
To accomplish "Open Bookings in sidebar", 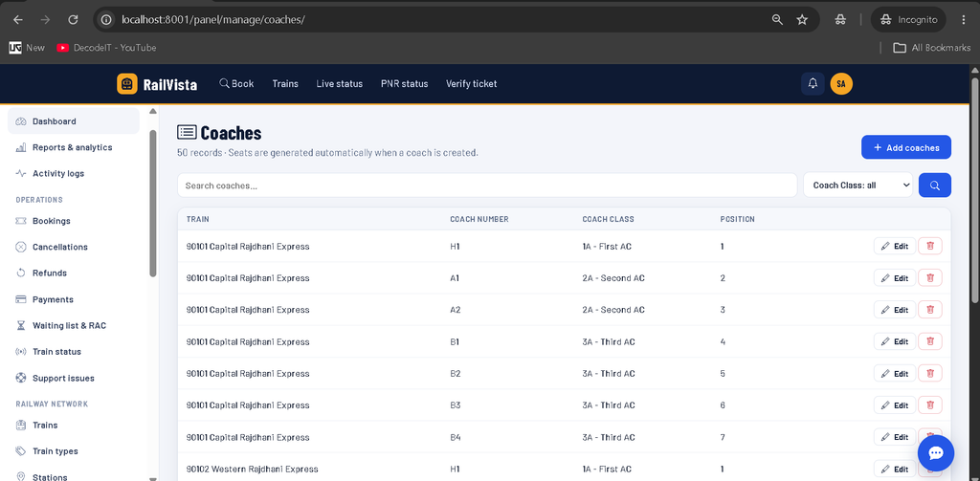I will (73, 221).
